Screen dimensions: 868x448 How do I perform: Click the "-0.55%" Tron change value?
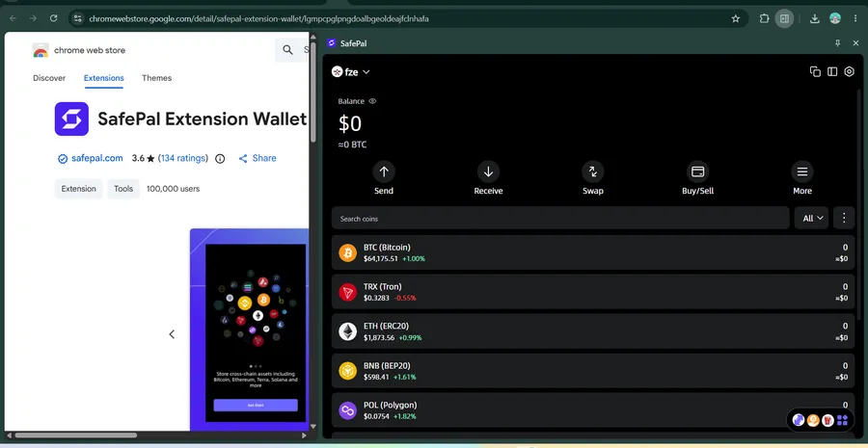[405, 298]
